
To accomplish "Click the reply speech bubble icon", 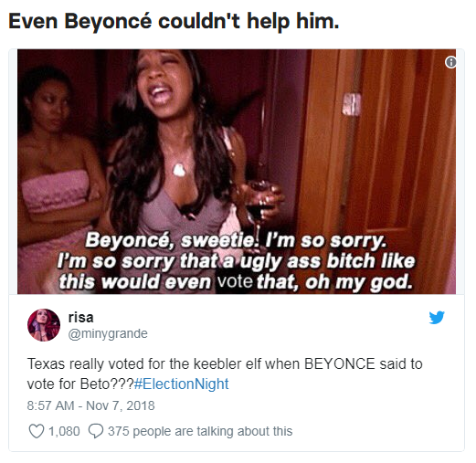I will [96, 431].
